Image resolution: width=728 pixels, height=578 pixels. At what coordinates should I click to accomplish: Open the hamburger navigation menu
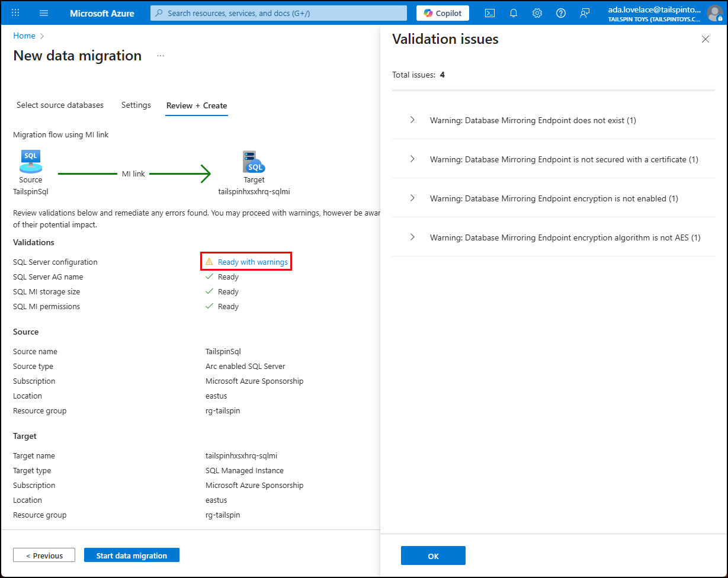(x=43, y=12)
